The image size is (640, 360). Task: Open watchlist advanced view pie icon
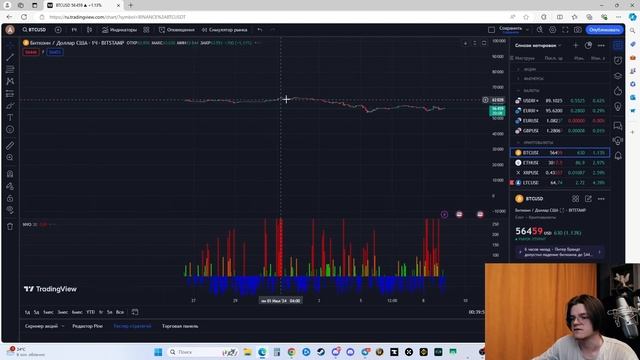coord(588,45)
